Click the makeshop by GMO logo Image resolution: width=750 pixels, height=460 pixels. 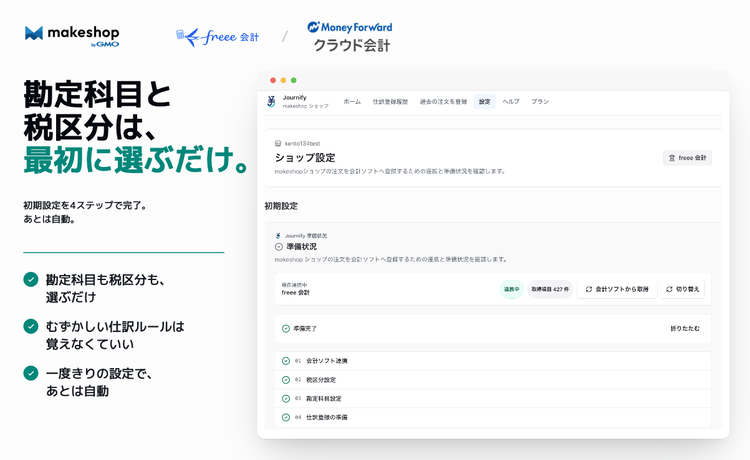tap(72, 36)
